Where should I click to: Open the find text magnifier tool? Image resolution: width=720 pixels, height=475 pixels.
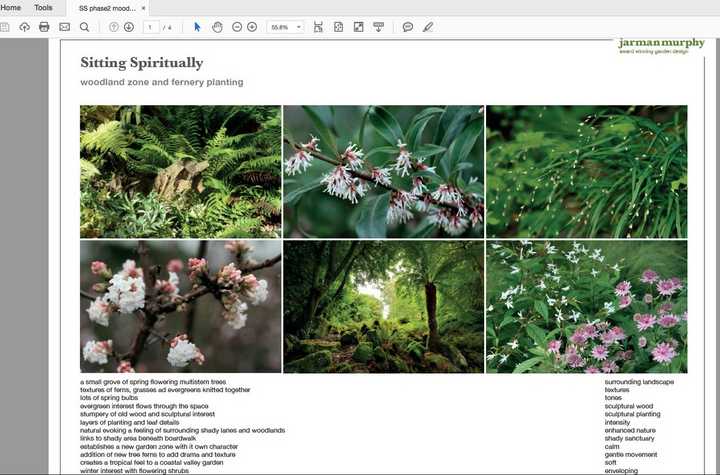click(84, 27)
